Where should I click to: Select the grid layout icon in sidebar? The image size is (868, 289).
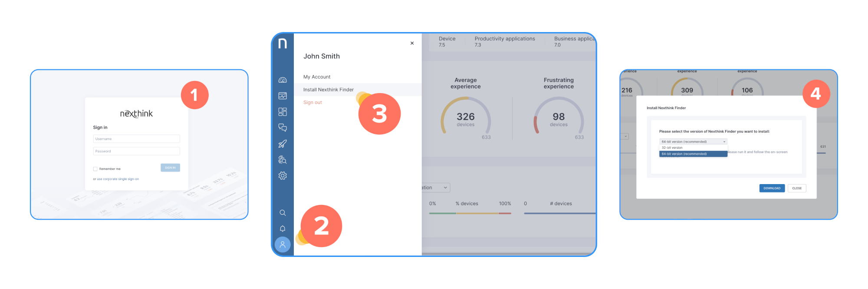click(x=283, y=112)
